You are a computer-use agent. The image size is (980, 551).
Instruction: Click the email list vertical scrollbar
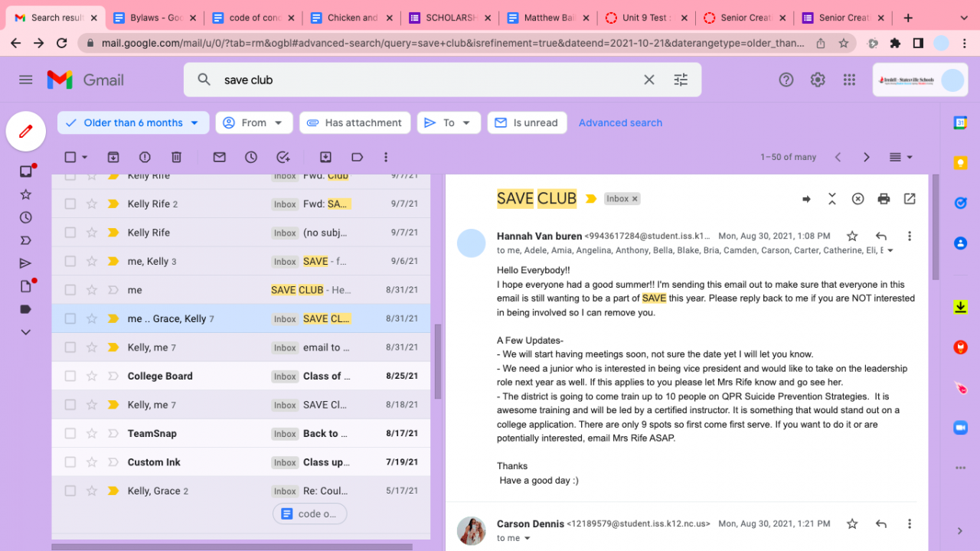[x=438, y=361]
